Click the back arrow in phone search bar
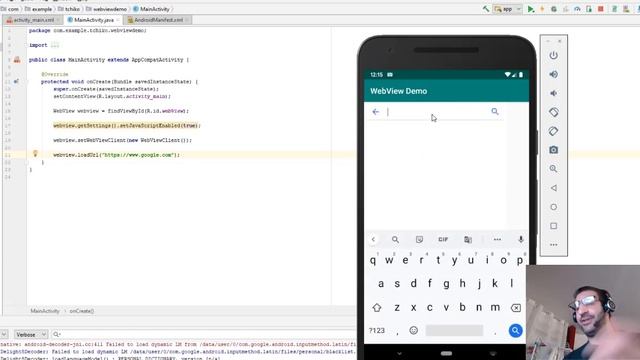This screenshot has height=360, width=640. (x=376, y=112)
